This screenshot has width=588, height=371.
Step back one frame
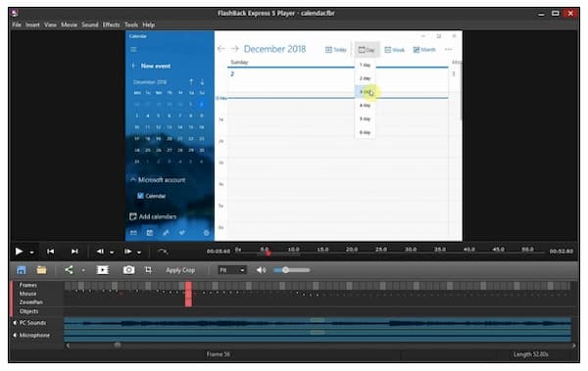click(100, 252)
